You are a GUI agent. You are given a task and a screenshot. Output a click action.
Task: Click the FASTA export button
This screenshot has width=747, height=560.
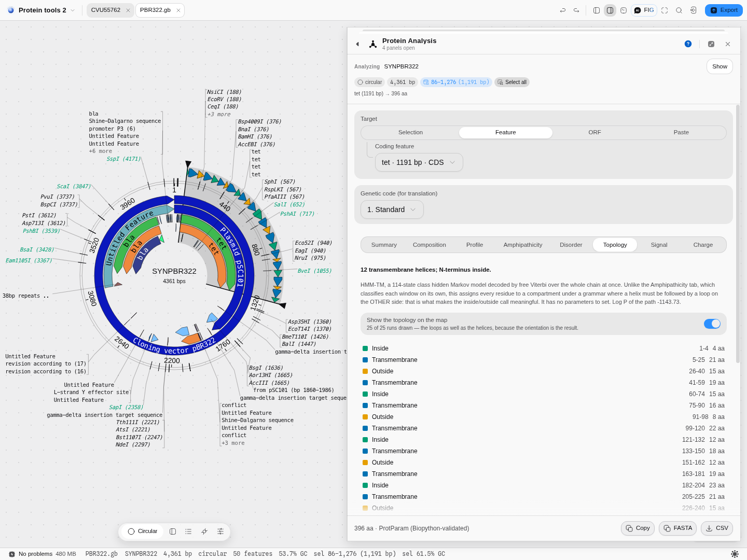677,528
